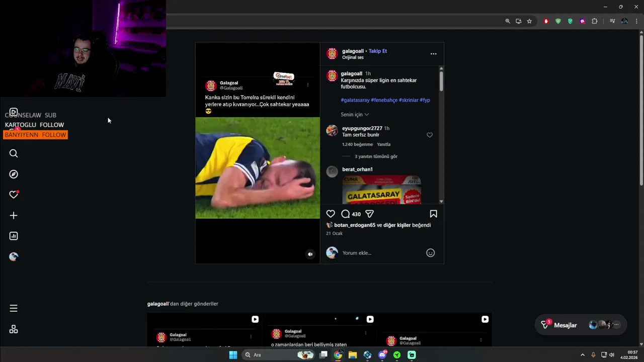
Task: Click the comments panel scrollbar
Action: (x=441, y=80)
